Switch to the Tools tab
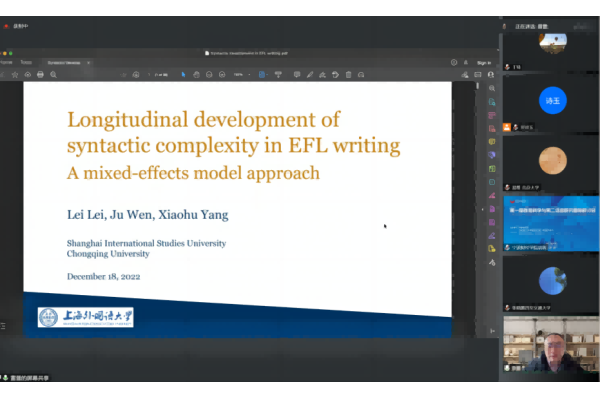Screen dimensions: 600x400 (x=26, y=62)
